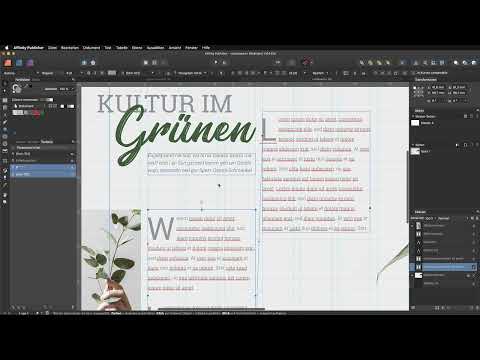Toggle visibility of the highlighted blue layer

pos(474,267)
